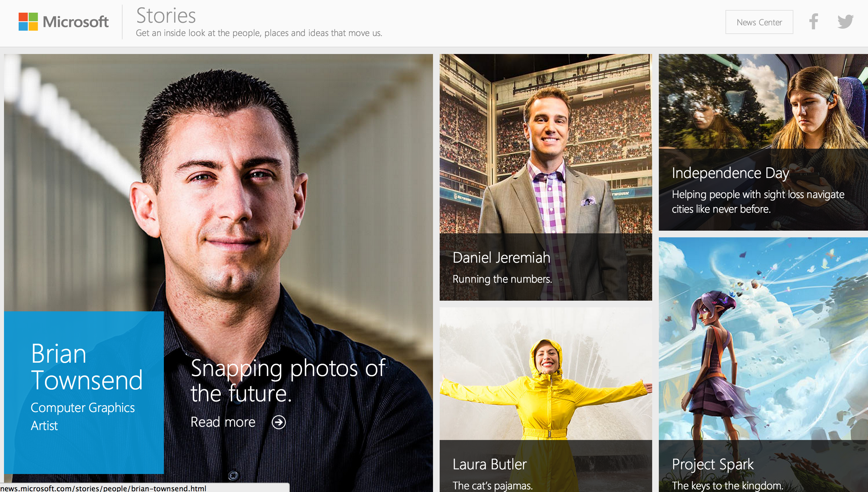Viewport: 868px width, 492px height.
Task: Open the Twitter bird icon
Action: (845, 22)
